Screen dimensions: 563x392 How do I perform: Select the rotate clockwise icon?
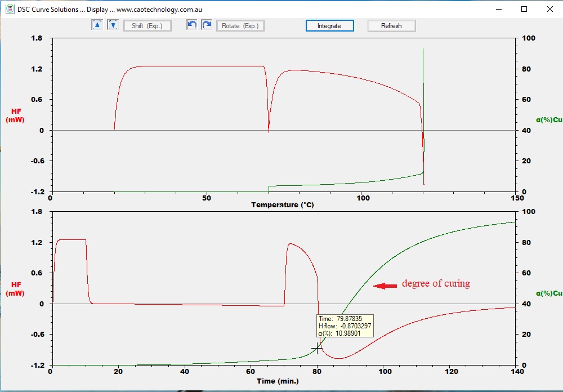(207, 25)
